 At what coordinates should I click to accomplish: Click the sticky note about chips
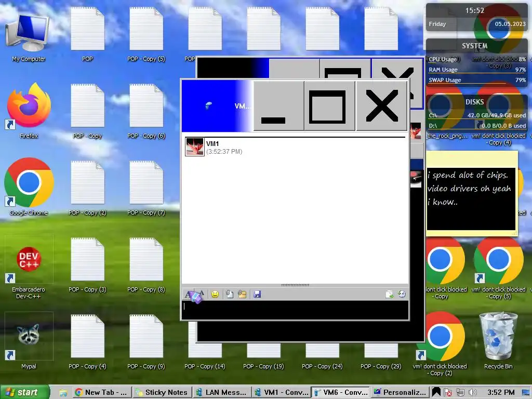pyautogui.click(x=472, y=194)
